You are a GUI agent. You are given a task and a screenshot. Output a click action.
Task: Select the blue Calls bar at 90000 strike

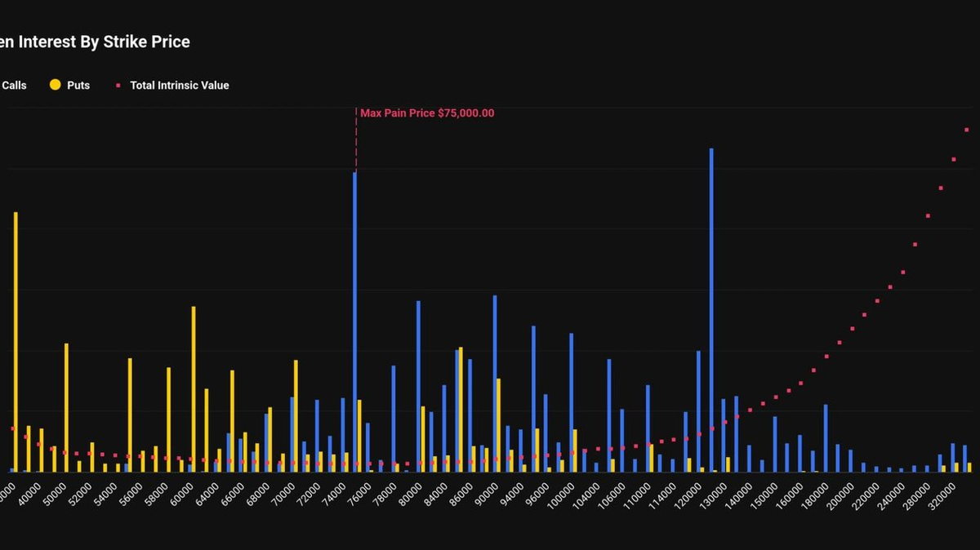tap(495, 383)
